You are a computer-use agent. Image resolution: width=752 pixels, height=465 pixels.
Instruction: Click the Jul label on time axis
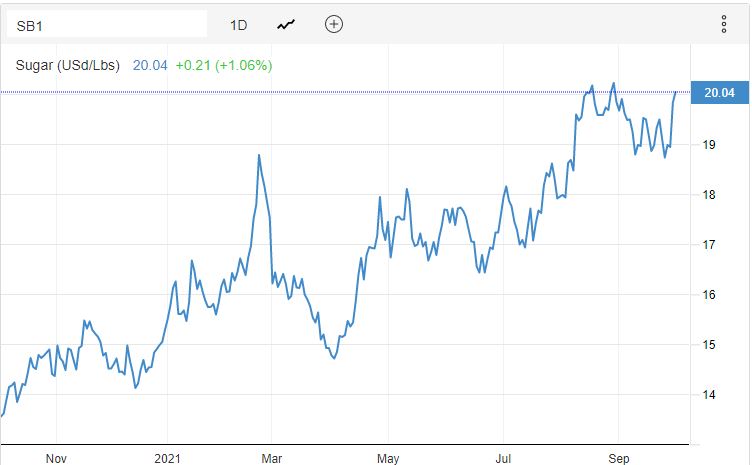tap(503, 458)
